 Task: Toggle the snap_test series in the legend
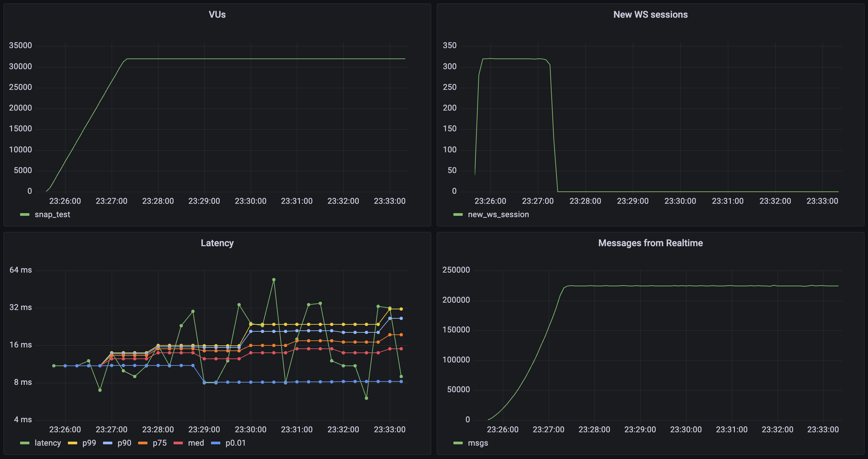coord(52,214)
